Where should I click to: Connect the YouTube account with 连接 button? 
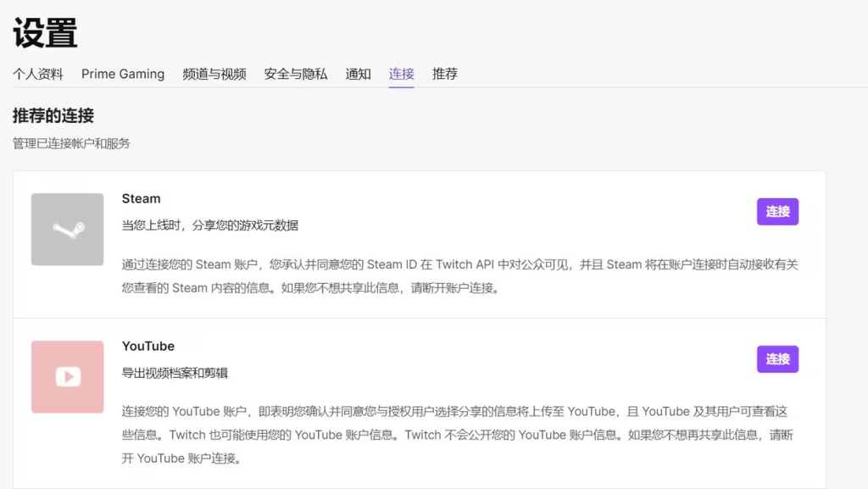(x=778, y=359)
